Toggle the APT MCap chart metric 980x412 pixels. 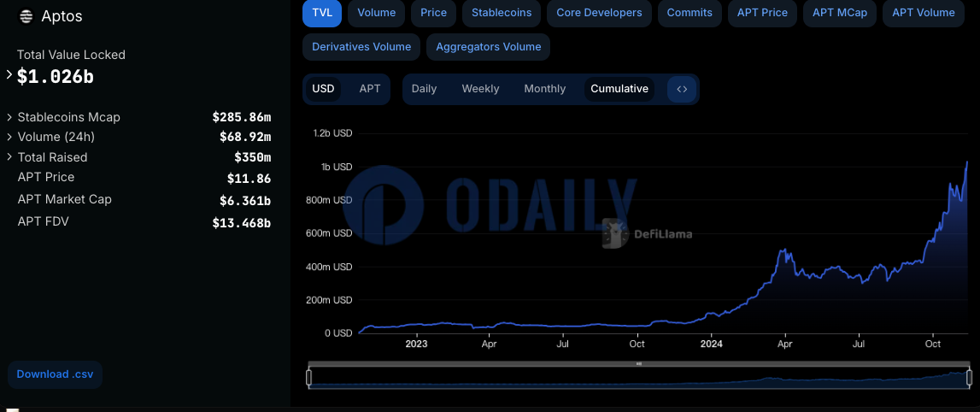click(x=839, y=13)
